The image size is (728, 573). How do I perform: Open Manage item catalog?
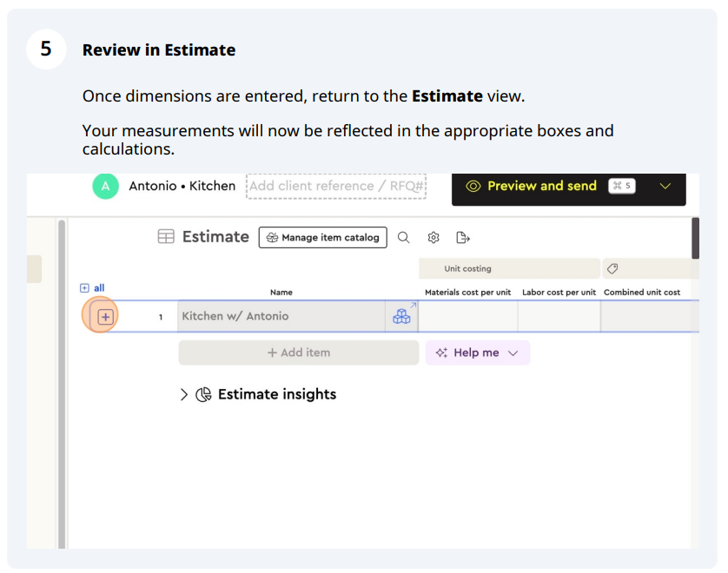(x=322, y=238)
